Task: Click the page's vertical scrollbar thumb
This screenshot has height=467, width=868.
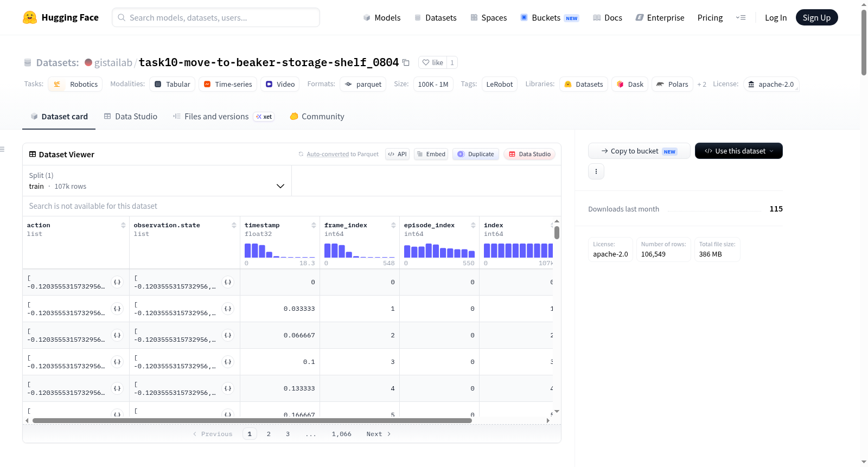Action: [864, 42]
